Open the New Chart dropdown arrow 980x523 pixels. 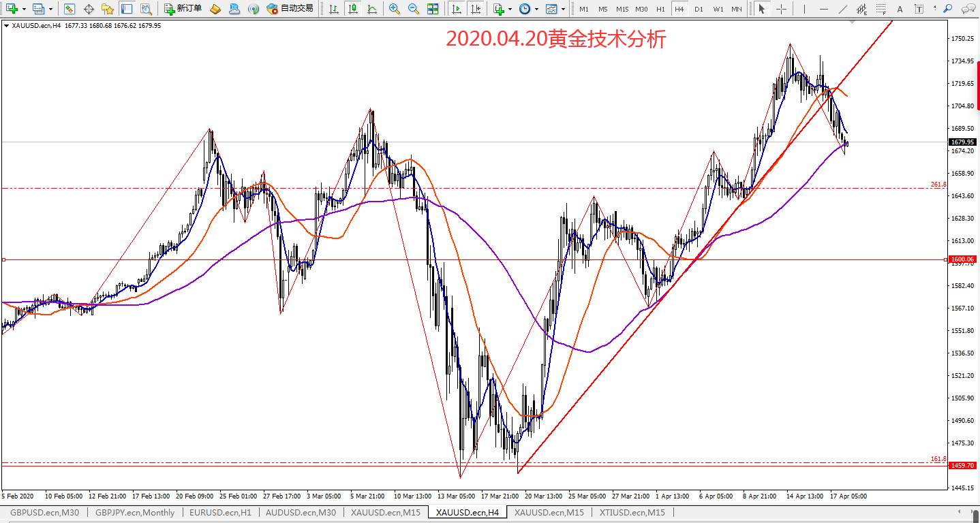point(24,9)
